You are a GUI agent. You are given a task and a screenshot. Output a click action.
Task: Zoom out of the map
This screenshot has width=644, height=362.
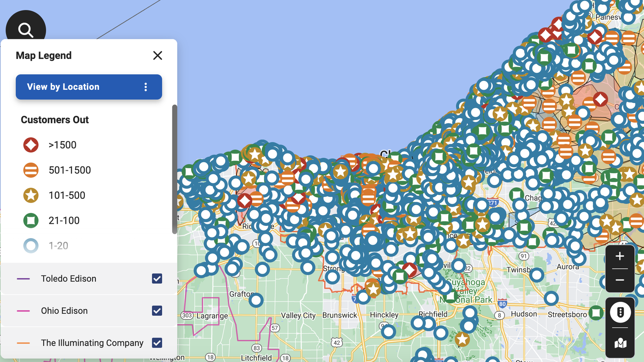[x=620, y=281]
